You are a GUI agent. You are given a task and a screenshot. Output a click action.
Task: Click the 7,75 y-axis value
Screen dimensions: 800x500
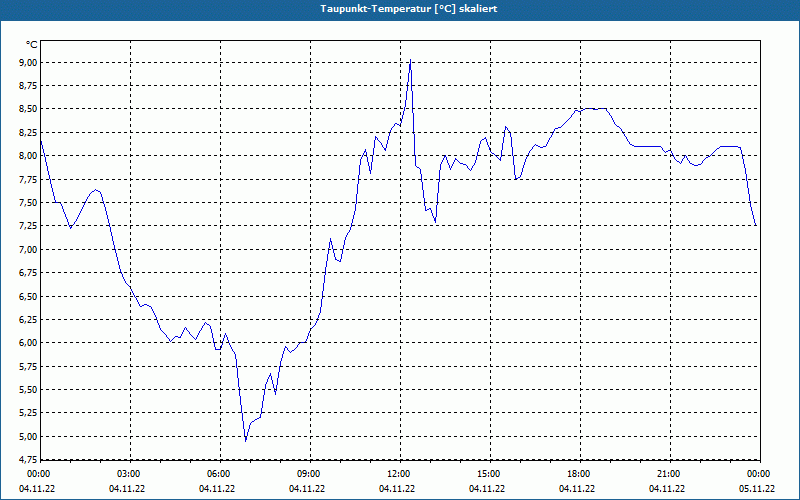point(27,179)
